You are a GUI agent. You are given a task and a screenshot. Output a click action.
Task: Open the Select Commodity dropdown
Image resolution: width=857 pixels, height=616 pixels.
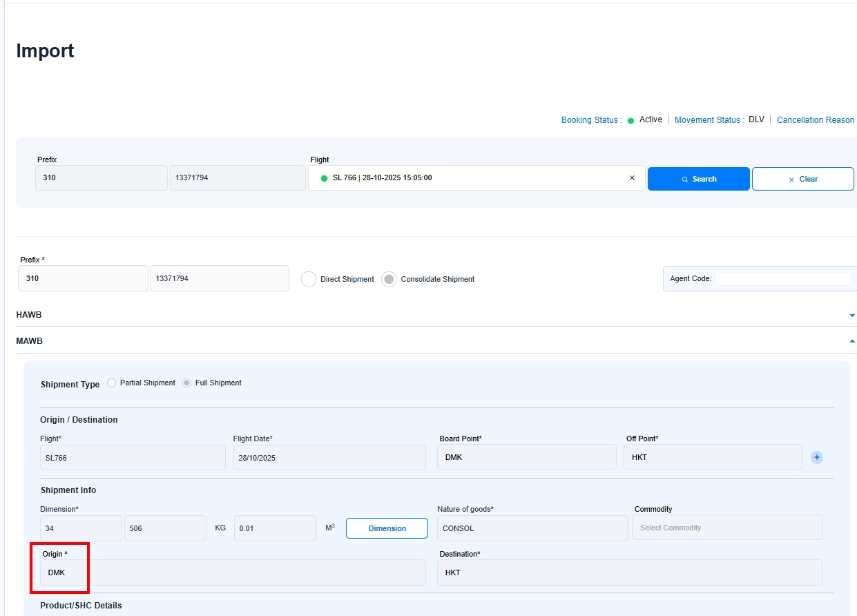pos(726,528)
